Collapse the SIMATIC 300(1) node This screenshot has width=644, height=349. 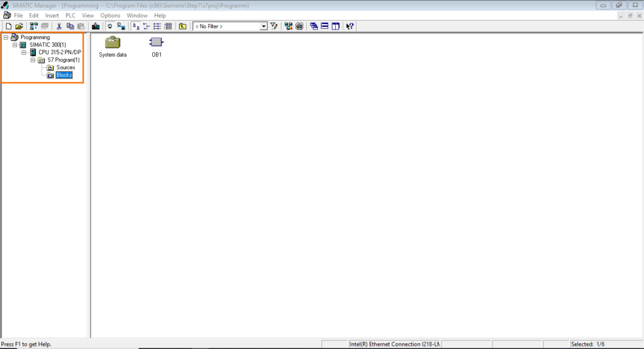[x=15, y=45]
